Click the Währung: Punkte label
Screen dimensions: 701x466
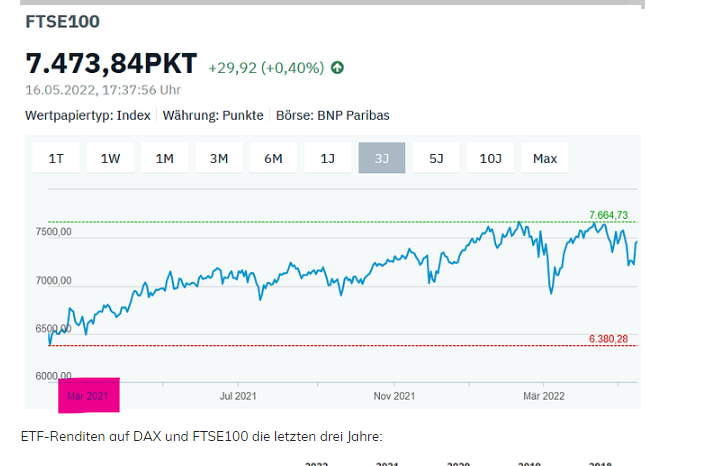(x=213, y=115)
